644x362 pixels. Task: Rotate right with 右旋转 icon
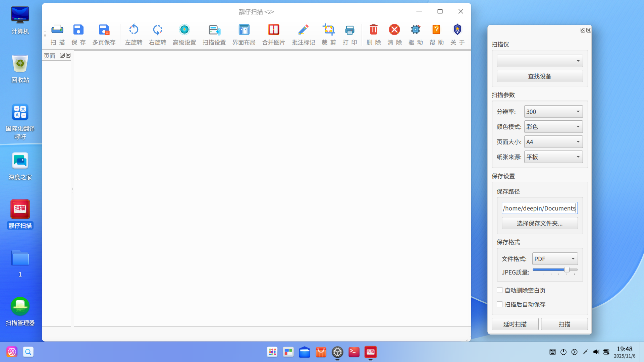tap(157, 34)
